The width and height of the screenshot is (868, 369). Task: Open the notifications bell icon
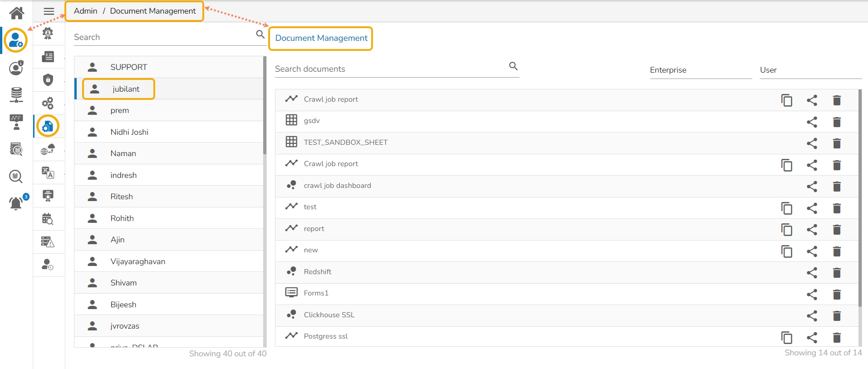(16, 203)
